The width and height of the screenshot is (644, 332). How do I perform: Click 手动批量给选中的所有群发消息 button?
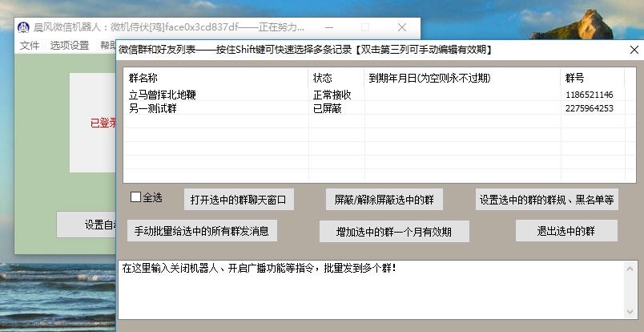coord(202,231)
